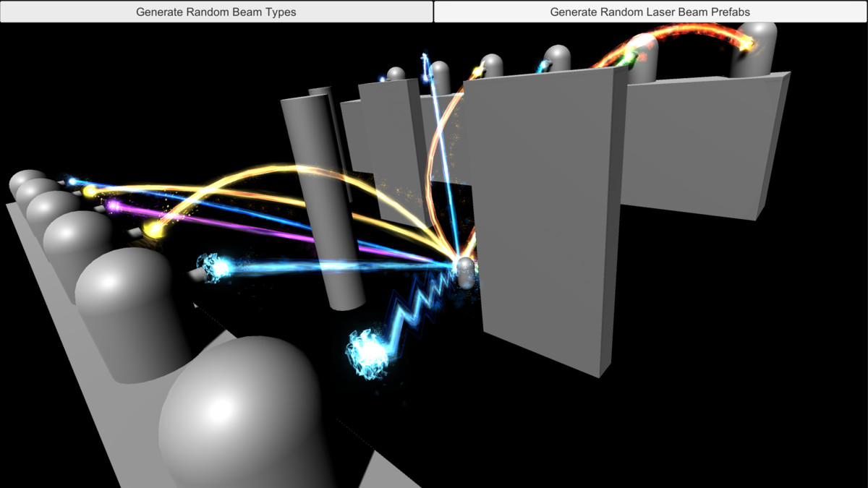This screenshot has width=868, height=488.
Task: Click the long horizontal wall segment on the right
Action: [694, 145]
